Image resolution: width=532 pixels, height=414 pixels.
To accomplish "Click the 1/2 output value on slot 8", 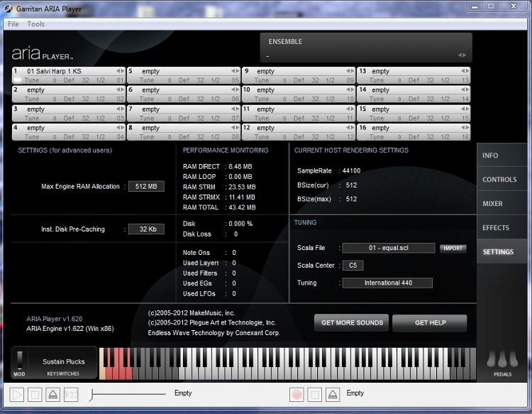I will [216, 137].
